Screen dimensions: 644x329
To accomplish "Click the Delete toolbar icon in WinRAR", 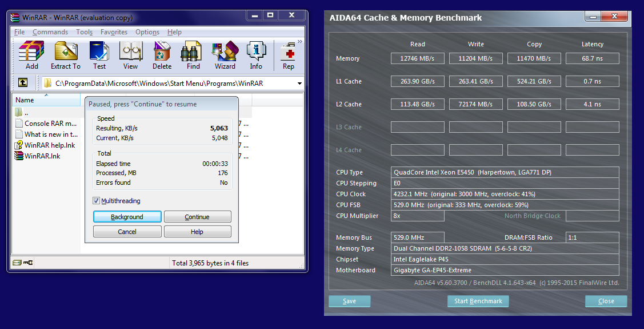I will [162, 55].
